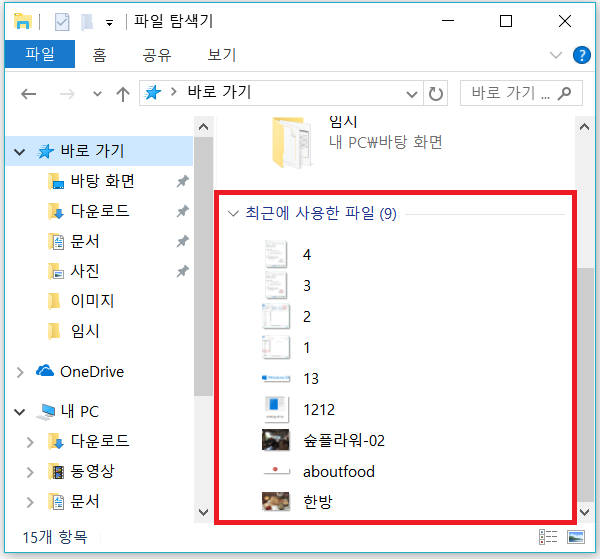Select the 이미지 folder in navigation pane
This screenshot has height=559, width=600.
(x=92, y=301)
